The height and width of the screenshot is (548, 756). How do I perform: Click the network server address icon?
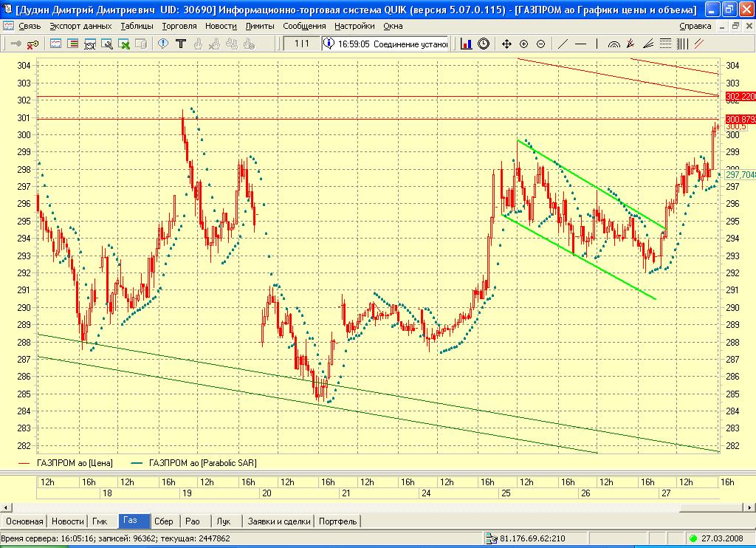[x=491, y=538]
